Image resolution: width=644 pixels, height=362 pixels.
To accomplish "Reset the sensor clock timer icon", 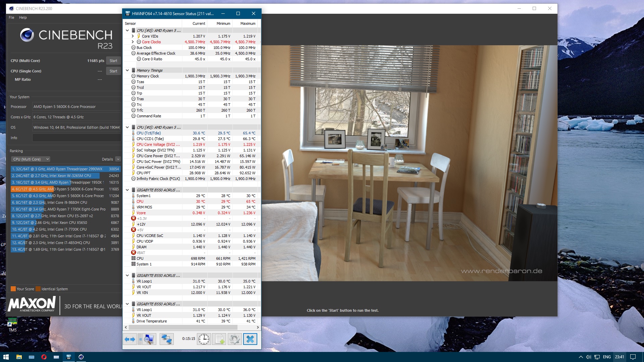I will (204, 339).
